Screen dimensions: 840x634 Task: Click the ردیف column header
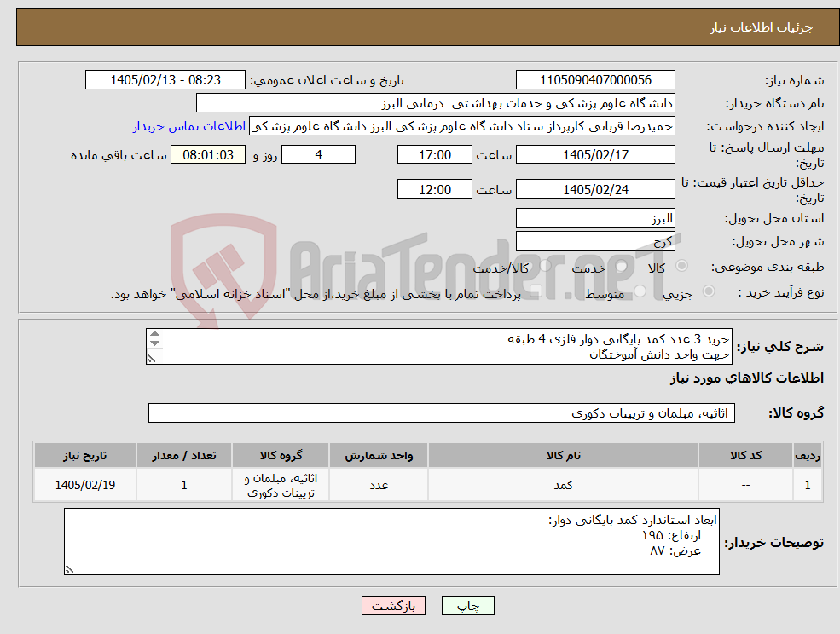[x=808, y=455]
